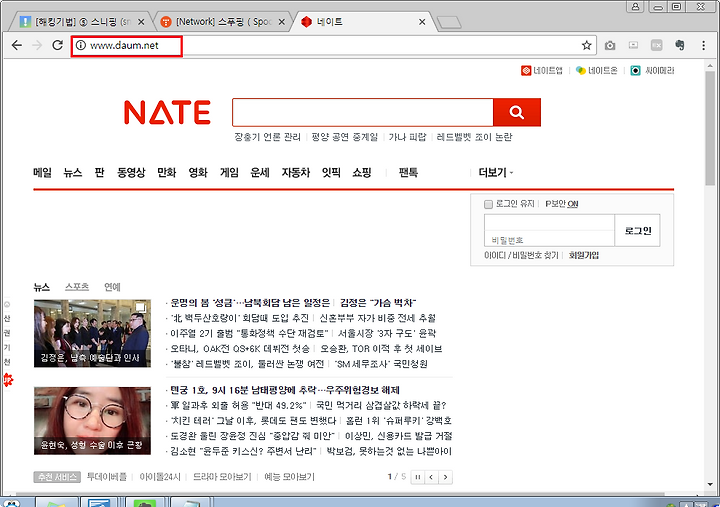
Task: Switch to the [해킹기법] 스니핑 tab
Action: pos(83,22)
